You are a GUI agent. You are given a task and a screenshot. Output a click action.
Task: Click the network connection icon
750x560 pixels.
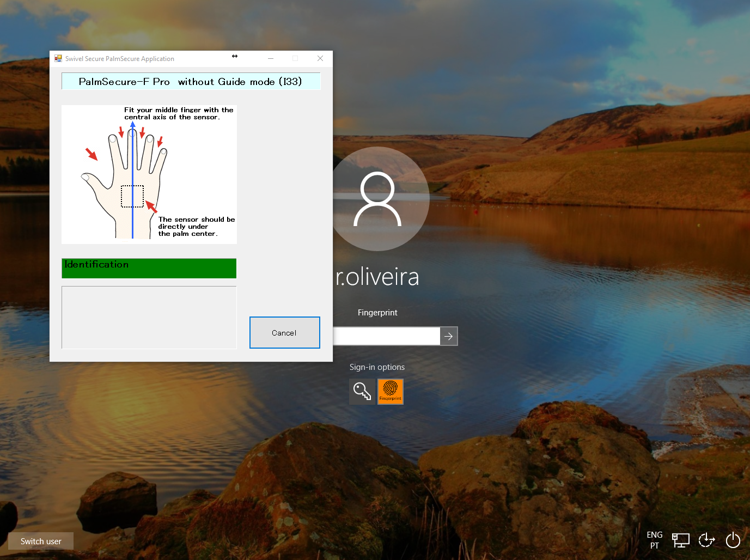point(680,540)
